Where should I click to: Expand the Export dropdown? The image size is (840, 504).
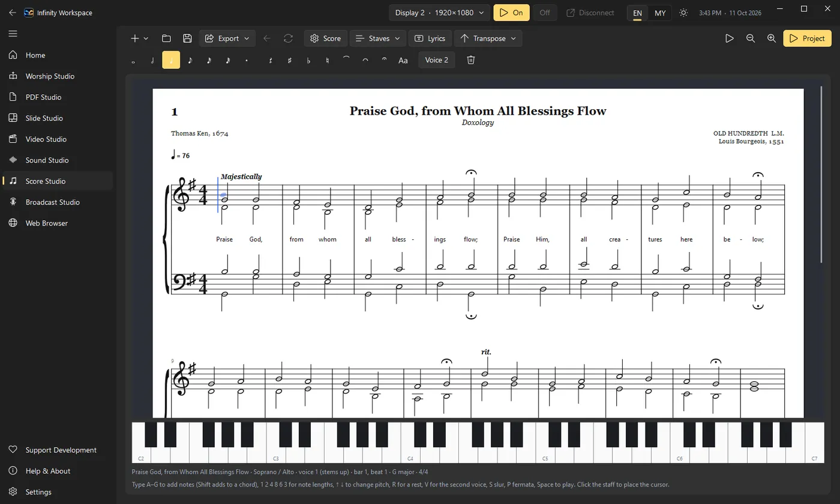pos(227,38)
